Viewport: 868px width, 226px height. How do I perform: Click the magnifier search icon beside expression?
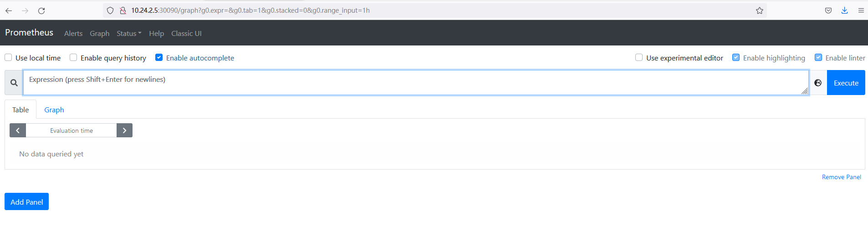click(14, 83)
